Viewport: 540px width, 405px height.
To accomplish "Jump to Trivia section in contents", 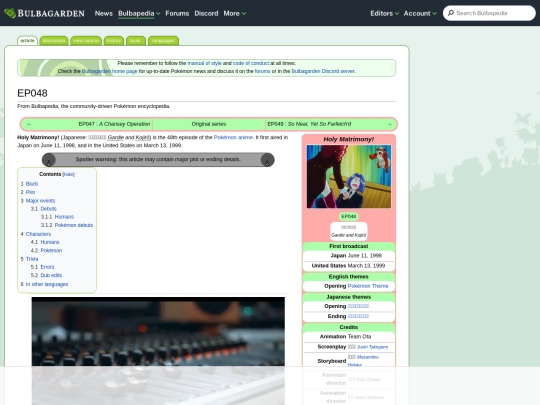I will pos(32,259).
